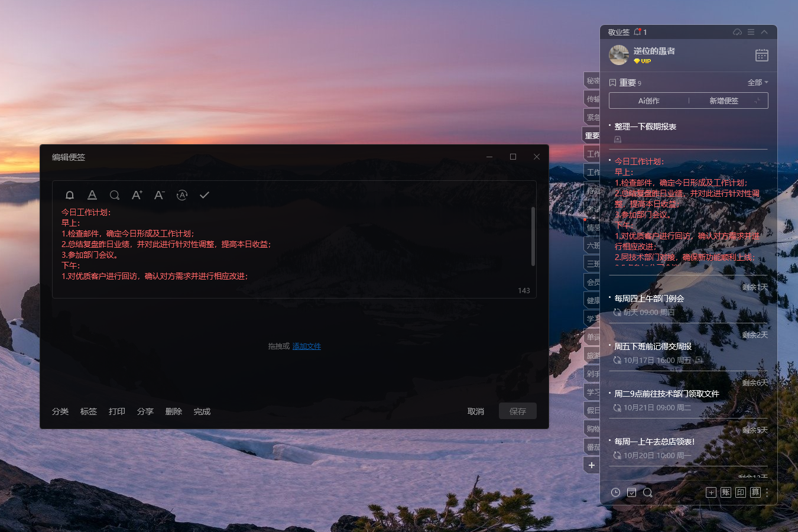Open the vertical three-dots more menu at panel bottom
The image size is (798, 532).
(767, 492)
